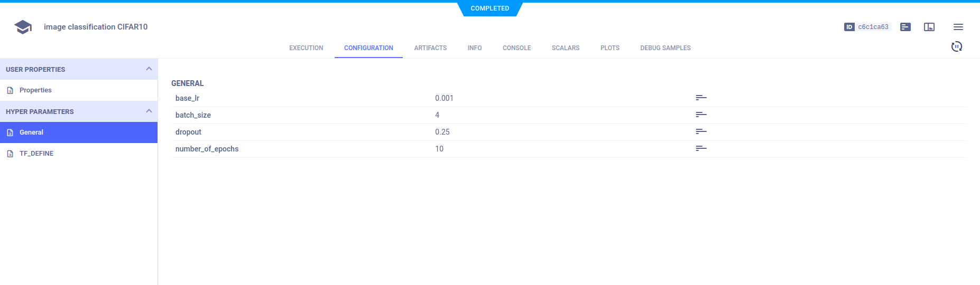The width and height of the screenshot is (980, 285).
Task: Click the description icon for number_of_epochs
Action: 701,149
